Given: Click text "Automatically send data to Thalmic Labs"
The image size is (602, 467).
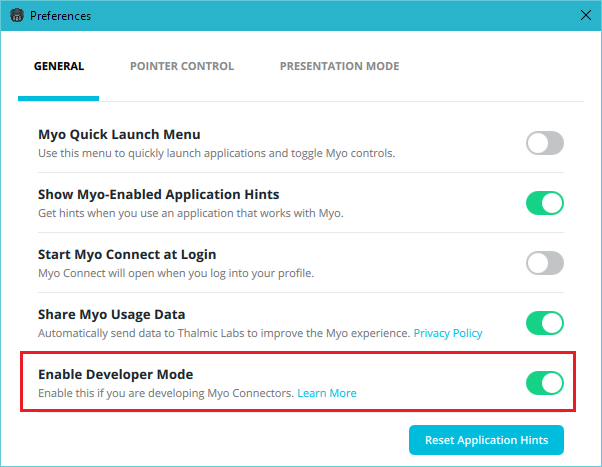Looking at the screenshot, I should (141, 333).
